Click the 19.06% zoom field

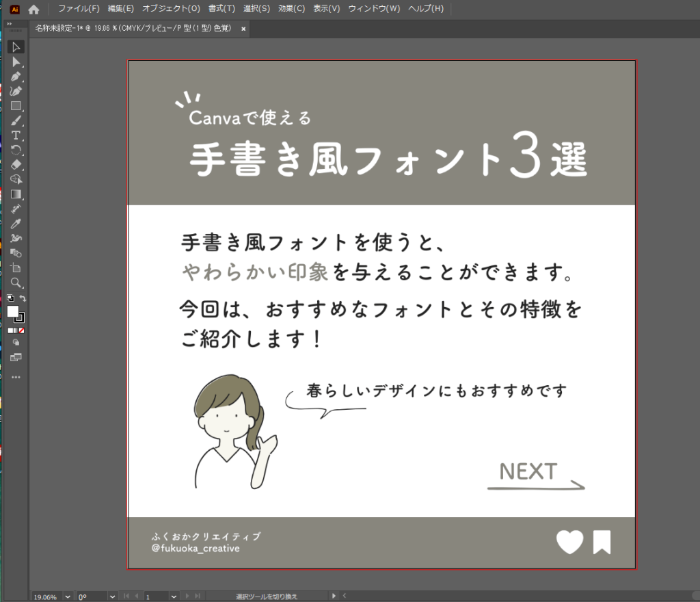[47, 597]
